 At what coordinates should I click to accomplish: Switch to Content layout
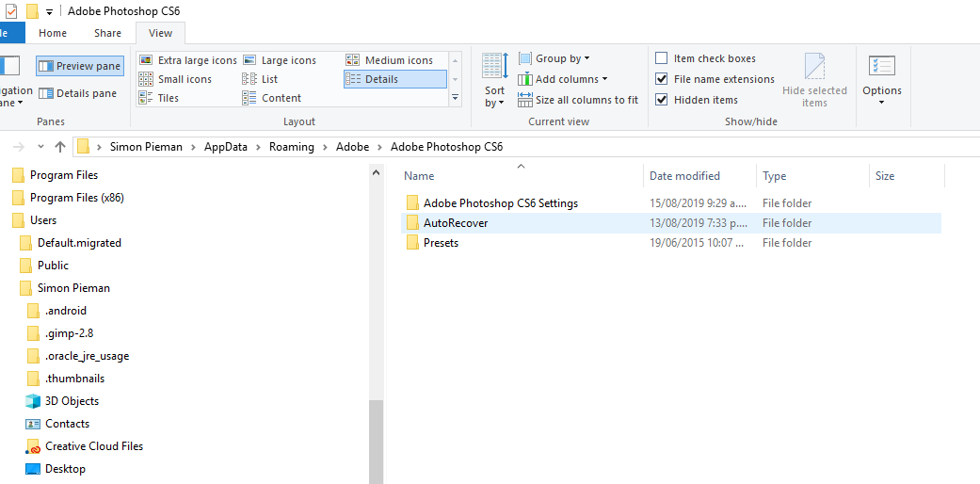click(x=272, y=98)
